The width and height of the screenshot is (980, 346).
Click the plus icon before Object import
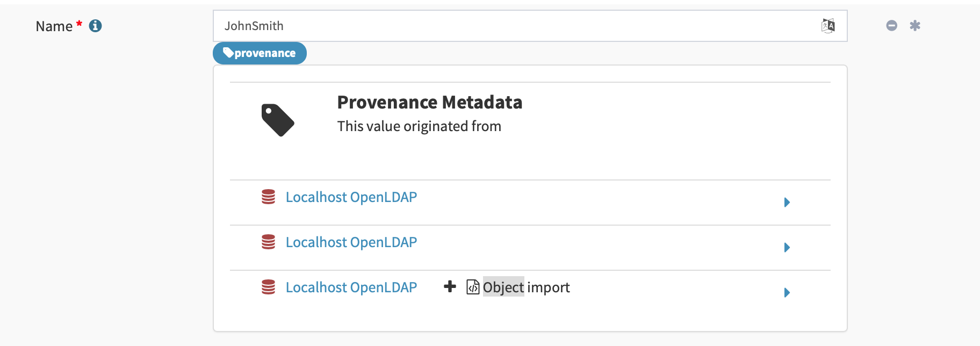point(450,287)
